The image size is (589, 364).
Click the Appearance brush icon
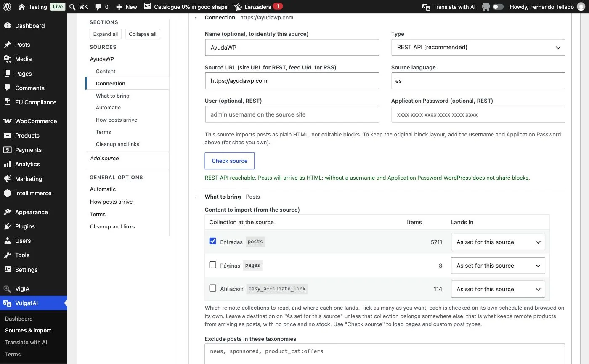click(x=8, y=212)
